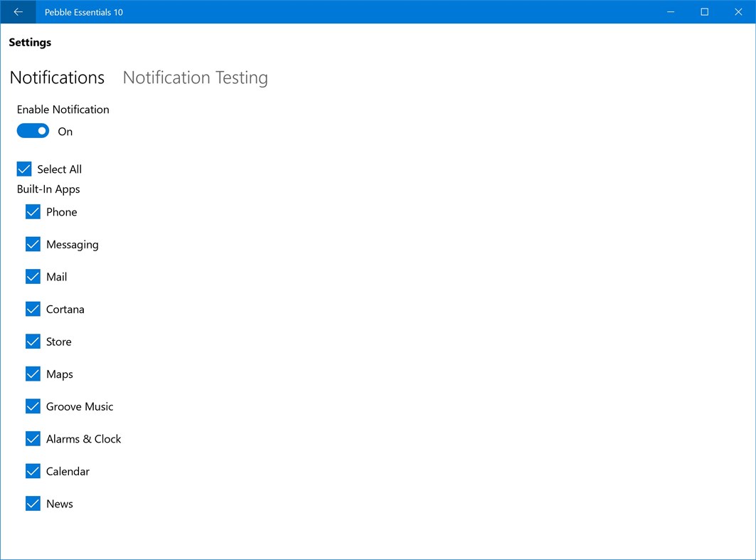The width and height of the screenshot is (756, 560).
Task: Click the Settings header text
Action: coord(30,42)
